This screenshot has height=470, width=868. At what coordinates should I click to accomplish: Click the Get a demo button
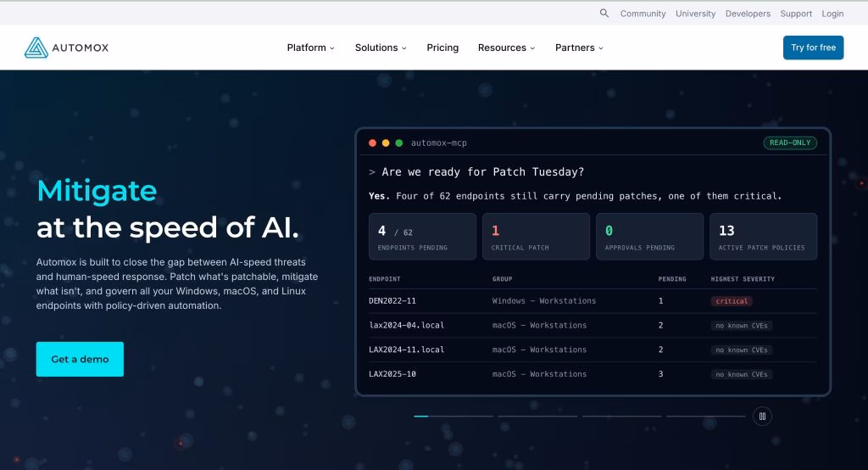pos(80,359)
